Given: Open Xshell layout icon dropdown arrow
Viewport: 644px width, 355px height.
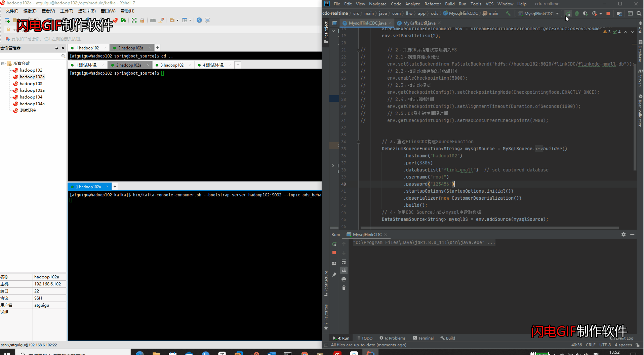Looking at the screenshot, I should point(190,21).
